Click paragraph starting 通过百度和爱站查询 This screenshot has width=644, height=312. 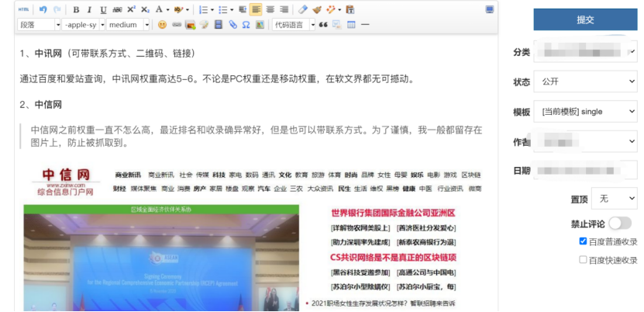(216, 79)
